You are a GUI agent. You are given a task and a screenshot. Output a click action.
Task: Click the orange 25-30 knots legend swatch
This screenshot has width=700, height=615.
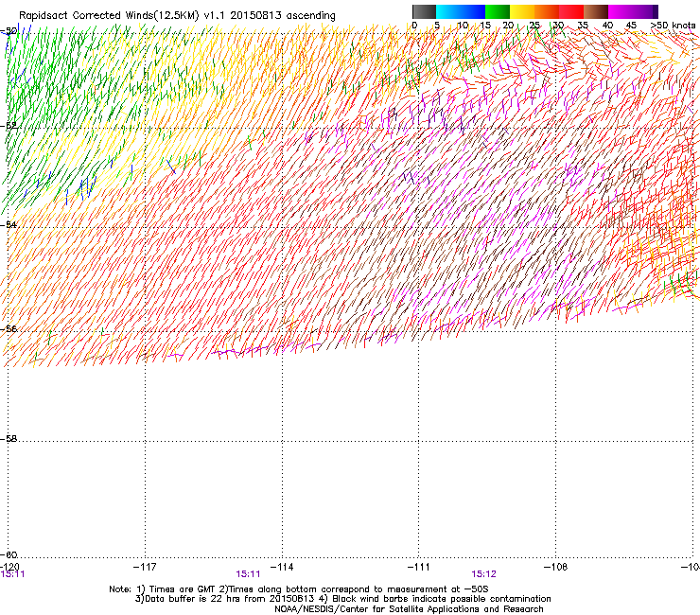pyautogui.click(x=547, y=11)
